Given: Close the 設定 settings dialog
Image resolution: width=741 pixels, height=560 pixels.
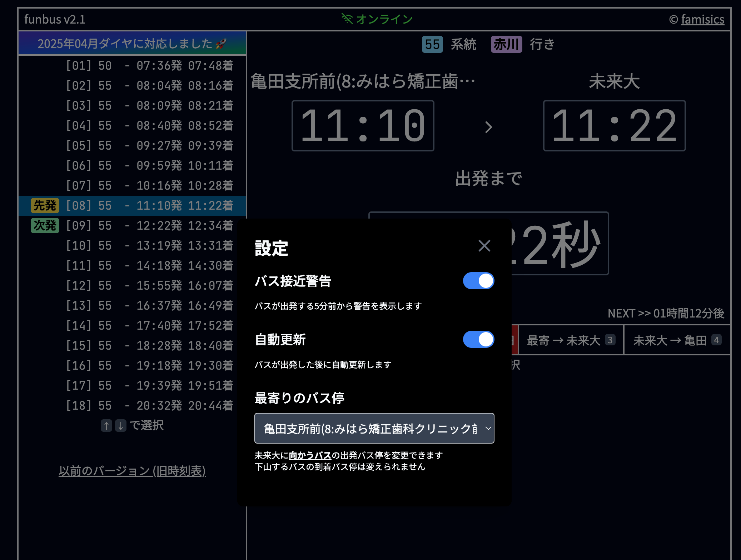Looking at the screenshot, I should 484,246.
